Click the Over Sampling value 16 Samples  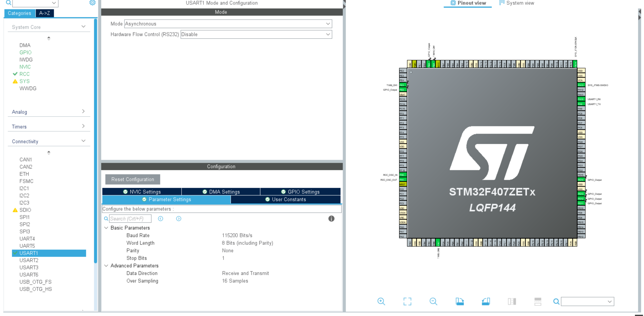tap(235, 281)
